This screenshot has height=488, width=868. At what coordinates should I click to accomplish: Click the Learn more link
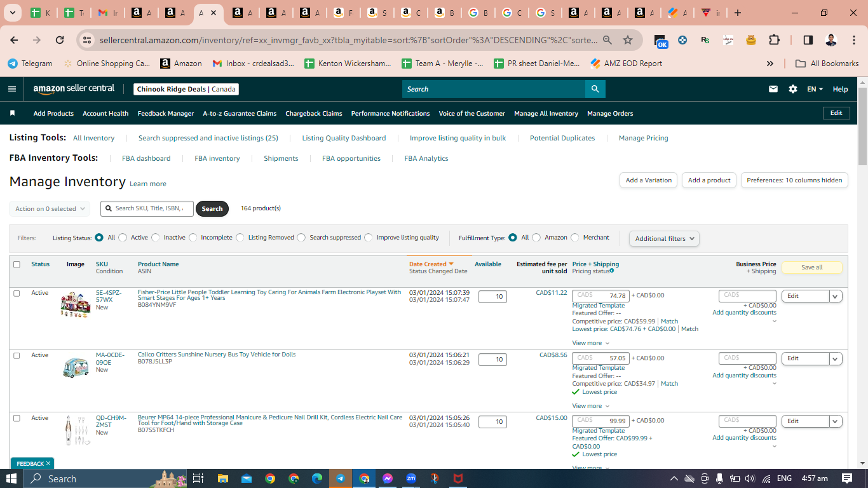(148, 184)
